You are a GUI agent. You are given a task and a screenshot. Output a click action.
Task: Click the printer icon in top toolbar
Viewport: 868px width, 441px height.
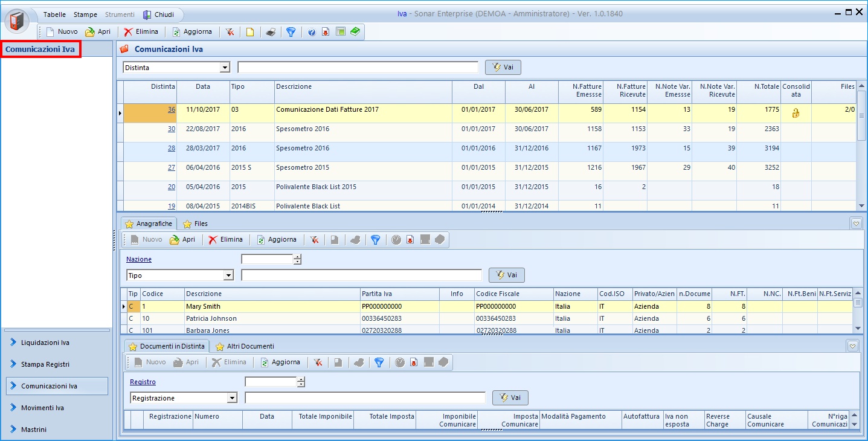pyautogui.click(x=271, y=32)
